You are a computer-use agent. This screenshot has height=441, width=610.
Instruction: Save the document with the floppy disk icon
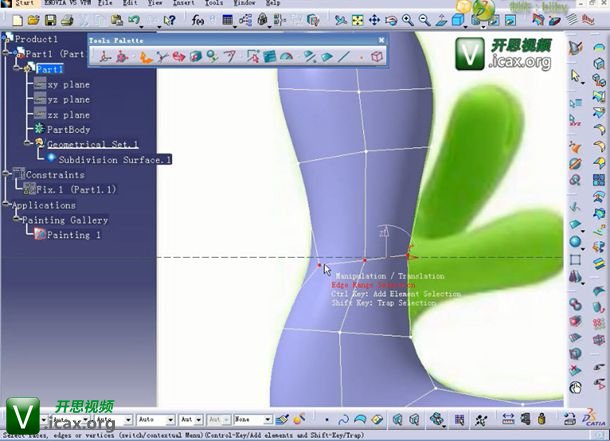(x=51, y=20)
